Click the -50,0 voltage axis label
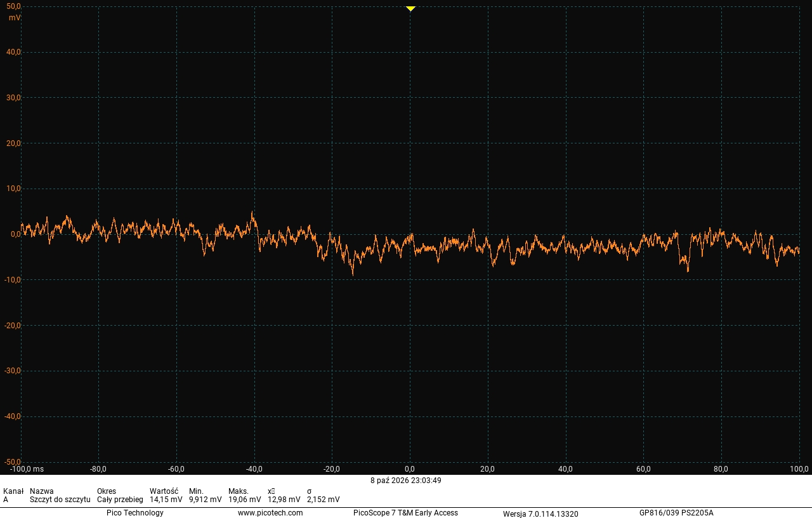The width and height of the screenshot is (812, 518). (x=13, y=462)
